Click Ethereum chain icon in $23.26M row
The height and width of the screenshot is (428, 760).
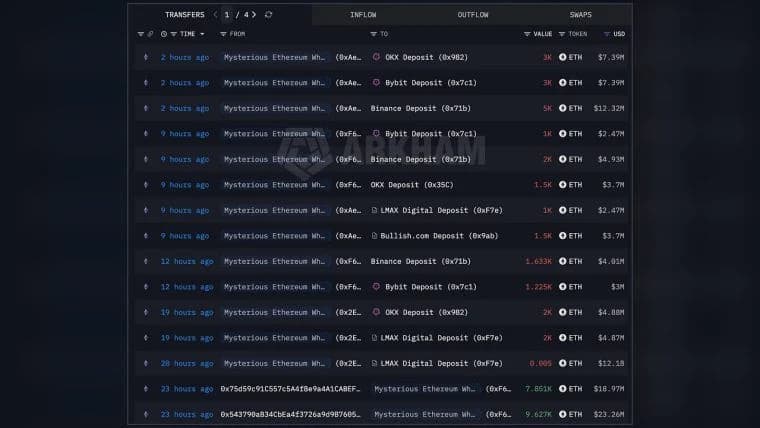[x=146, y=414]
